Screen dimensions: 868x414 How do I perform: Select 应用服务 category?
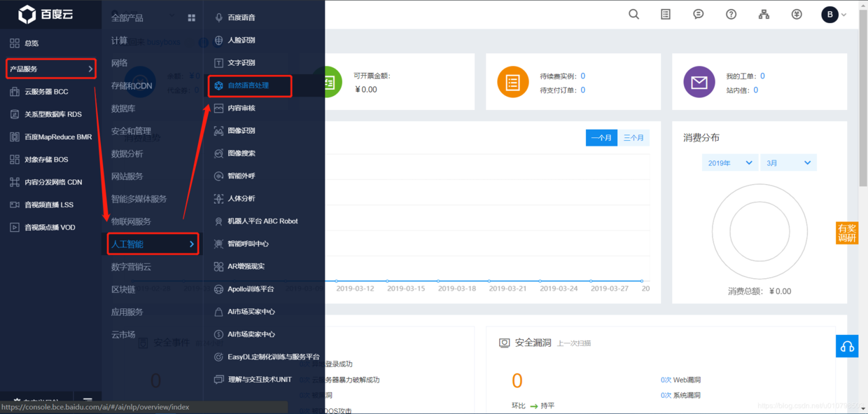127,312
